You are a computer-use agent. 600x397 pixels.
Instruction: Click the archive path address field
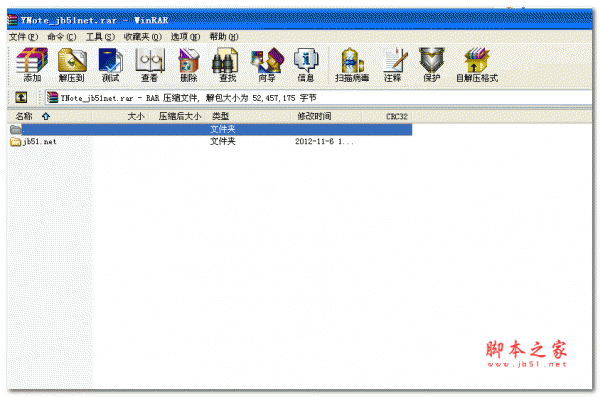coord(318,98)
